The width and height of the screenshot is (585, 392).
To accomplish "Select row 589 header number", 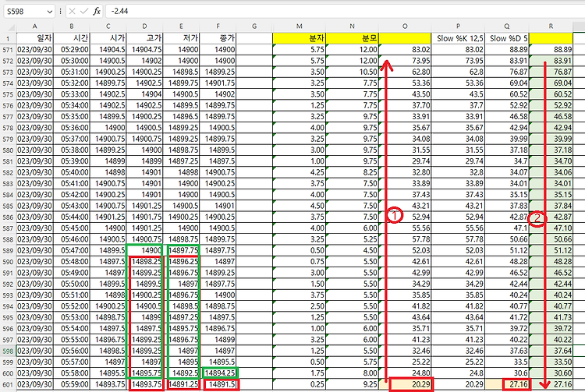I will point(8,251).
